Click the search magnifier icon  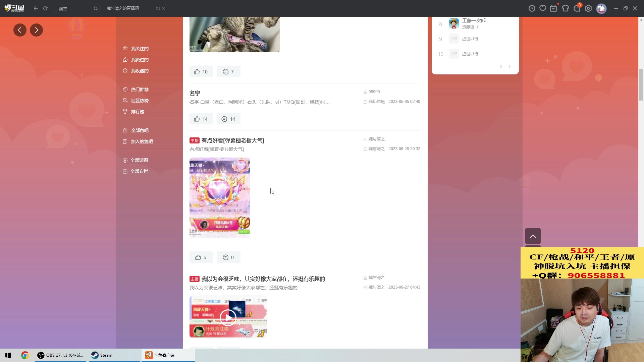coord(96,8)
